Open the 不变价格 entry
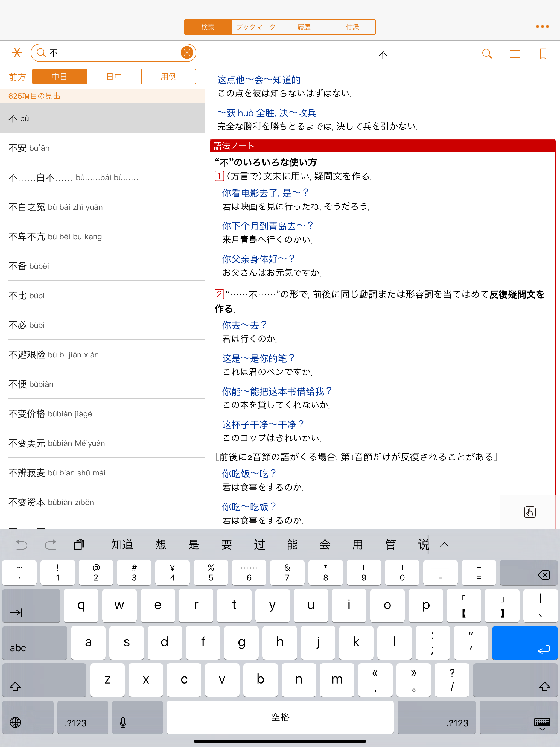The height and width of the screenshot is (747, 560). pos(102,414)
